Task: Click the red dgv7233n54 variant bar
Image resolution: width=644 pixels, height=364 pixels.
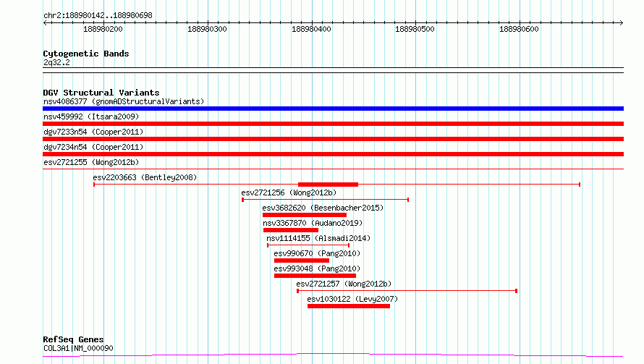Action: [x=333, y=139]
